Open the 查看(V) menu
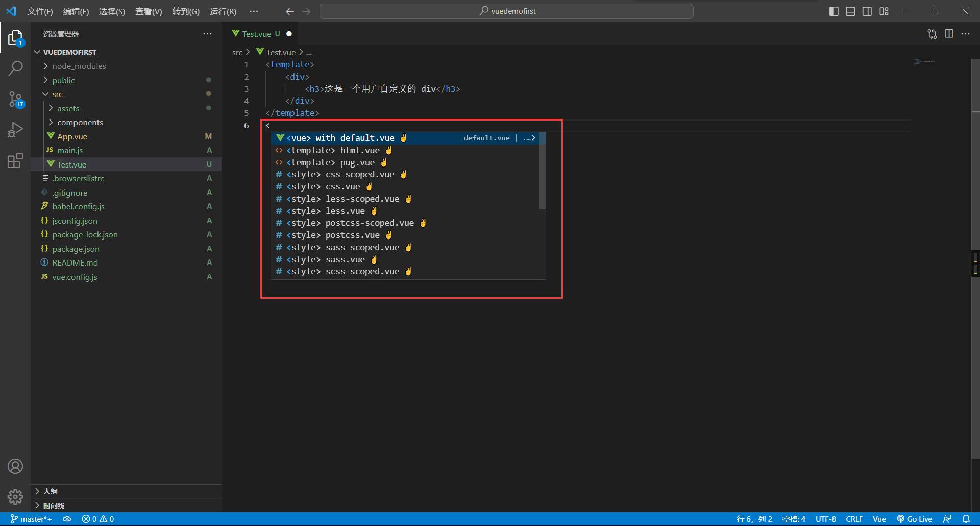This screenshot has height=526, width=980. pyautogui.click(x=149, y=11)
